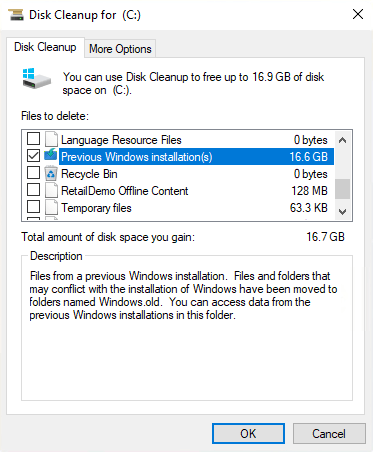Enable the RetailDemo Offline Content checkbox
373x452 pixels.
[x=33, y=189]
